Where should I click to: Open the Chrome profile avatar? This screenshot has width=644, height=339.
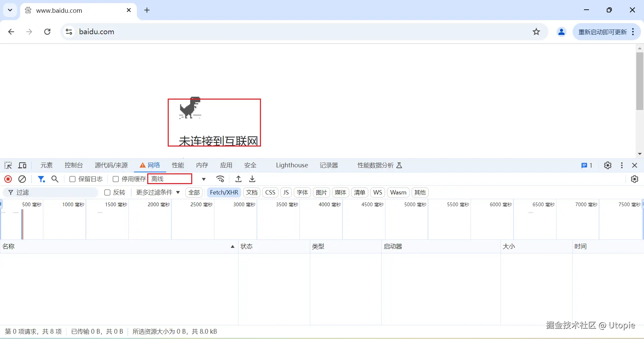561,32
